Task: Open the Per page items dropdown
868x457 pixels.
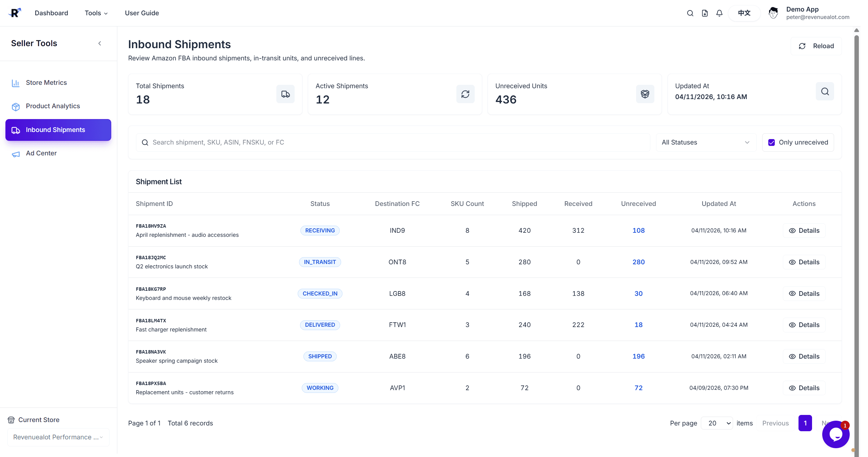Action: pyautogui.click(x=717, y=423)
